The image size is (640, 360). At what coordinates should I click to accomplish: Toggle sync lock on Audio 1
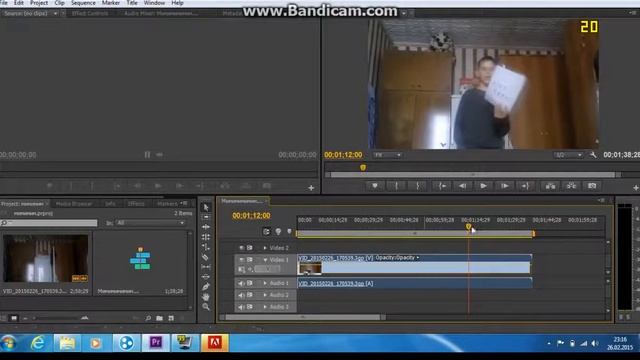[x=250, y=283]
